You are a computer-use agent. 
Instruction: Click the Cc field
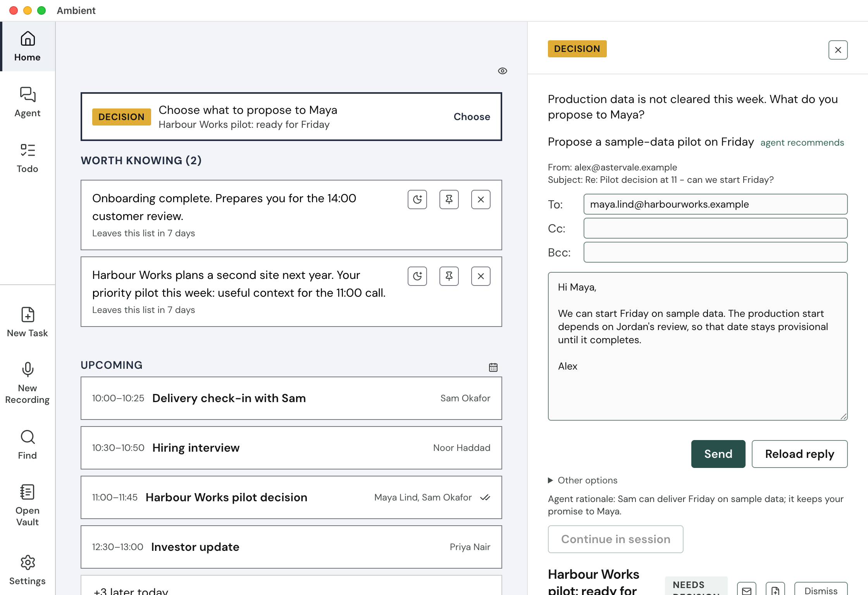coord(715,228)
